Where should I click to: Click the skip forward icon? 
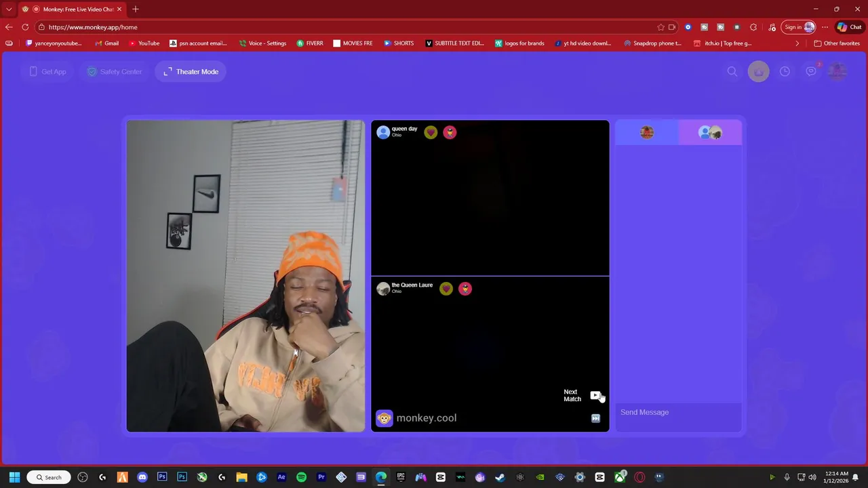pyautogui.click(x=595, y=418)
